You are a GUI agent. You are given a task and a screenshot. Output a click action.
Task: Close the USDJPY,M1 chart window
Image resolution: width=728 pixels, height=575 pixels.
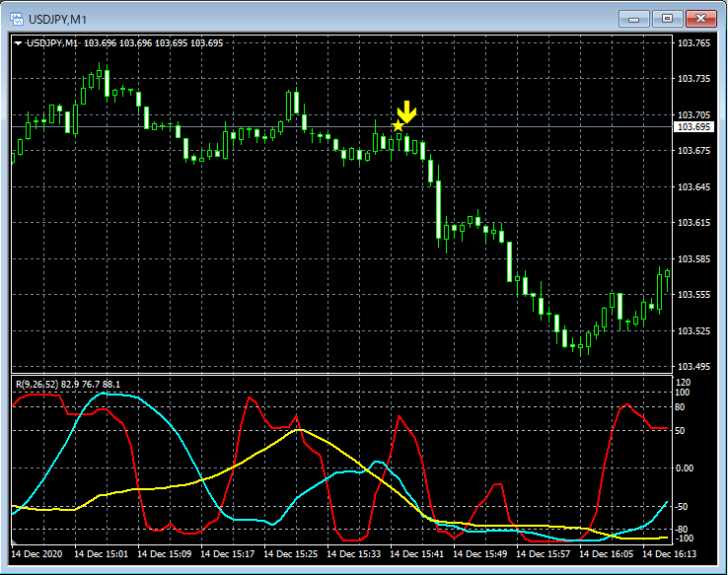[x=699, y=18]
